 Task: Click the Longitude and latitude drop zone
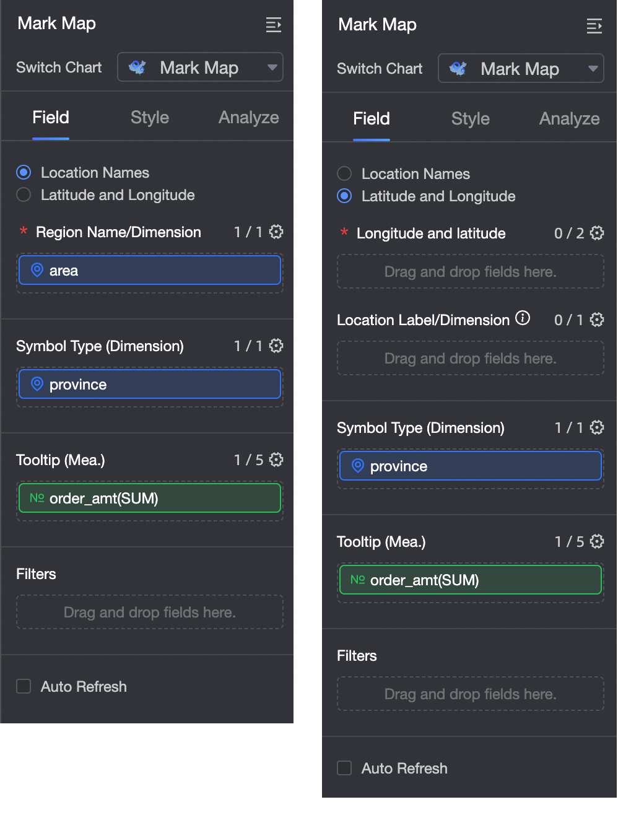tap(471, 272)
